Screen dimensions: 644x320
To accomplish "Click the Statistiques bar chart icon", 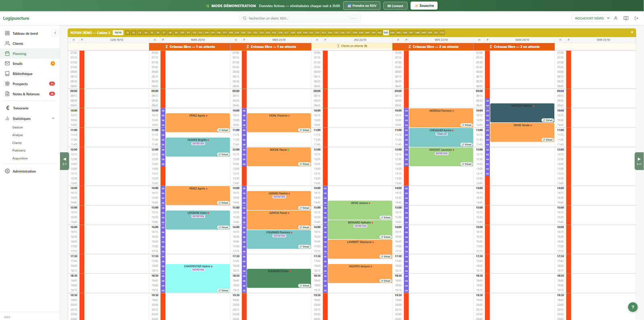I will click(x=7, y=119).
